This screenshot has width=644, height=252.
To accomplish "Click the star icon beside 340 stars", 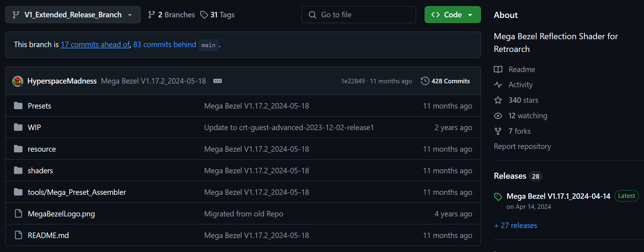I will [x=498, y=100].
